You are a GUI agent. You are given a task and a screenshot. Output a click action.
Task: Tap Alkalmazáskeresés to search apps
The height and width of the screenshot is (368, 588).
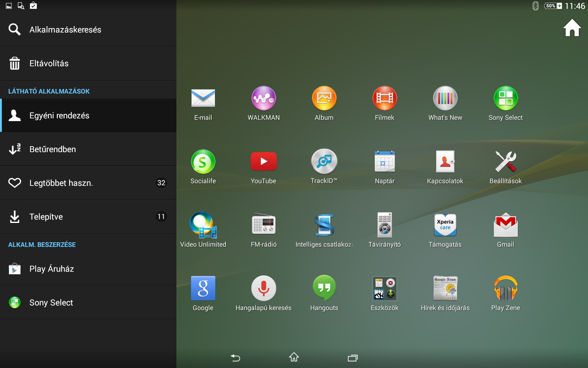click(88, 29)
